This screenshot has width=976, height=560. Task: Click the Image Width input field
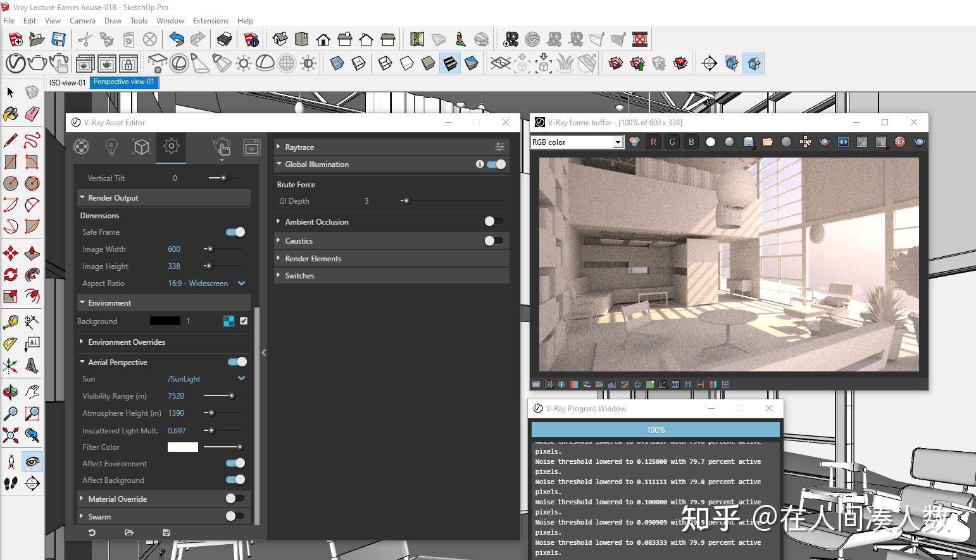tap(174, 249)
